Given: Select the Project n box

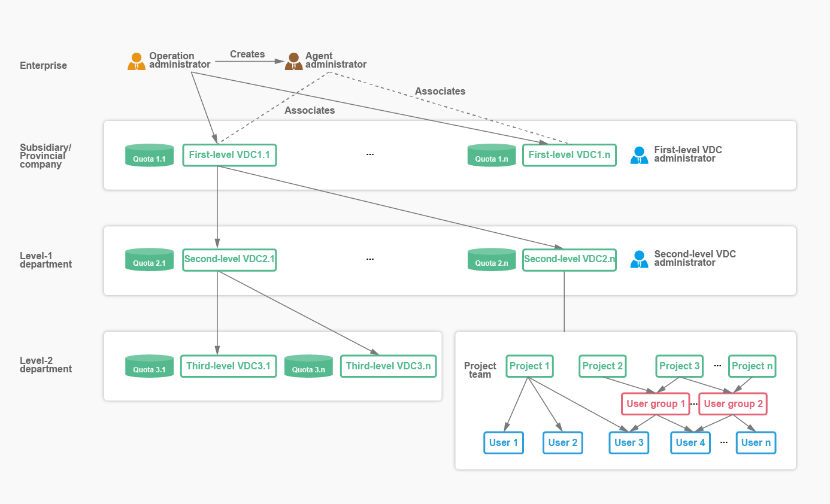Looking at the screenshot, I should point(752,366).
